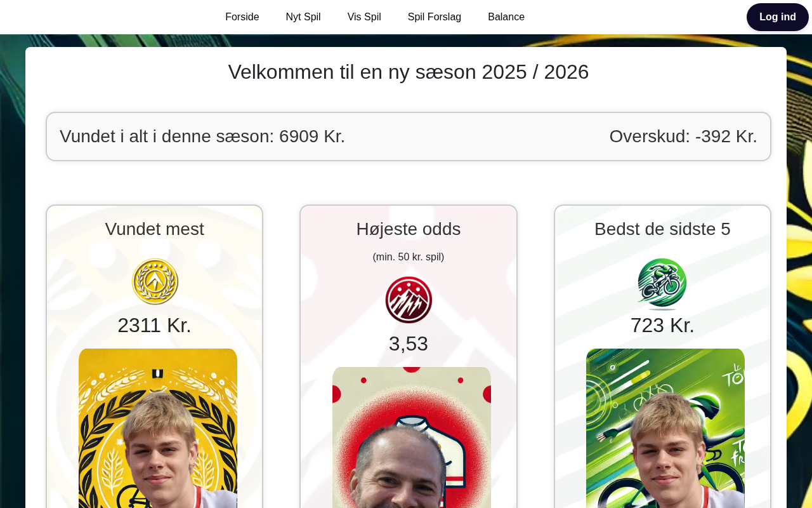Screen dimensions: 812x508
Task: Click the gold laurel medal icon
Action: [x=155, y=281]
